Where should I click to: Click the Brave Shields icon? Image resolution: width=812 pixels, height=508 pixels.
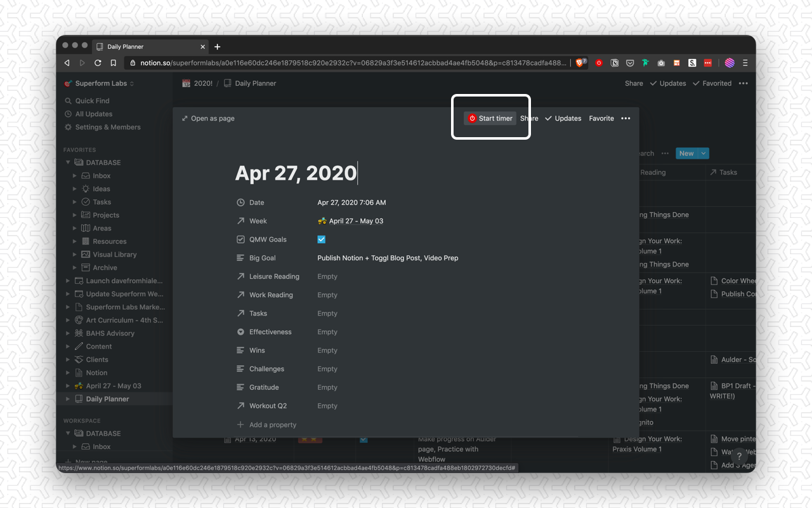[580, 63]
